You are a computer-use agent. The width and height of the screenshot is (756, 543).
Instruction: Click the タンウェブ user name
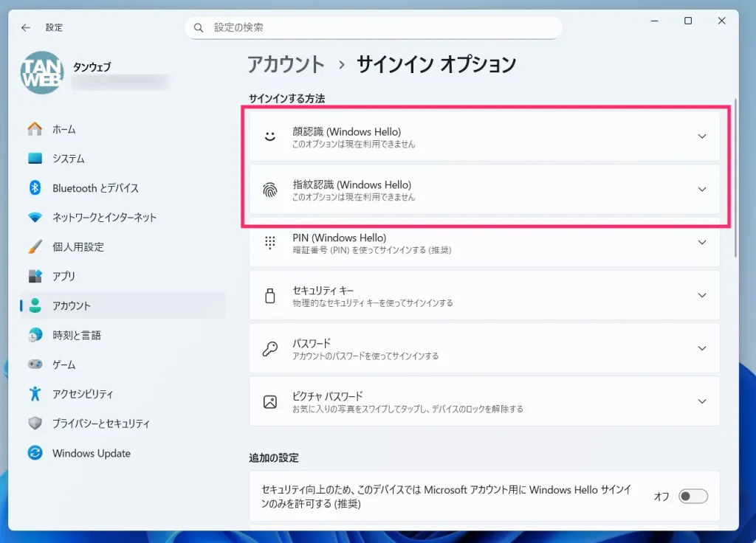pos(92,67)
